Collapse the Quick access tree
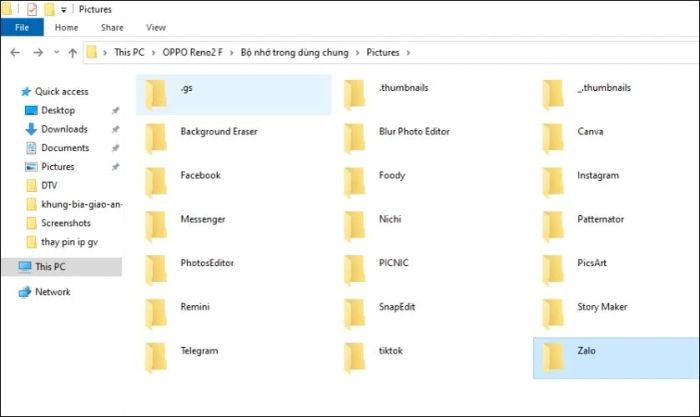The width and height of the screenshot is (700, 417). pos(11,91)
